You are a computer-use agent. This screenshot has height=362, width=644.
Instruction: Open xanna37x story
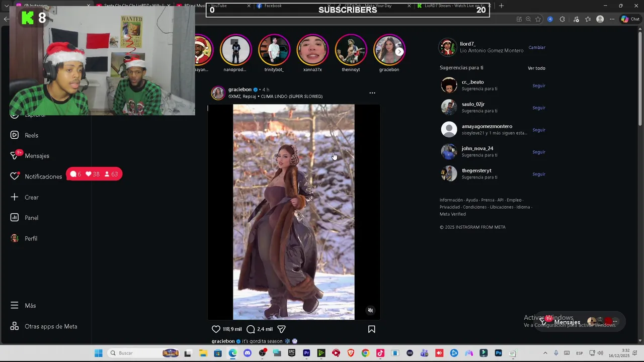tap(312, 50)
